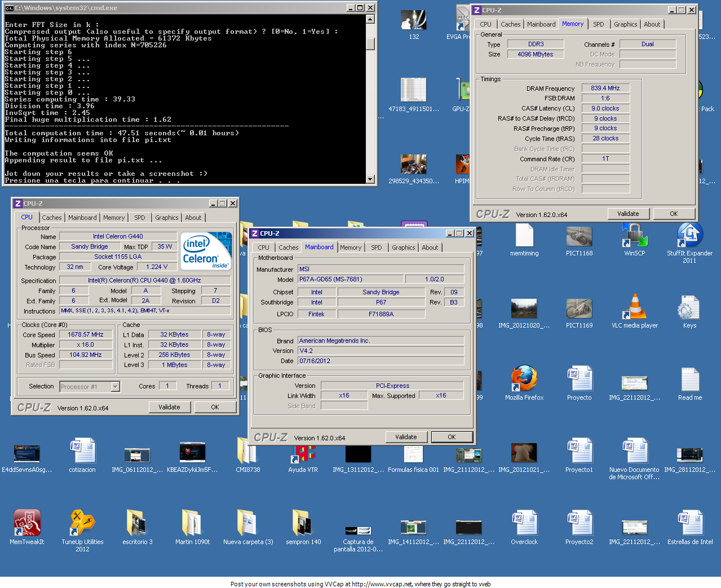Open Mainboard tab in CPU-Z CPU window
Image resolution: width=721 pixels, height=588 pixels.
pyautogui.click(x=82, y=218)
